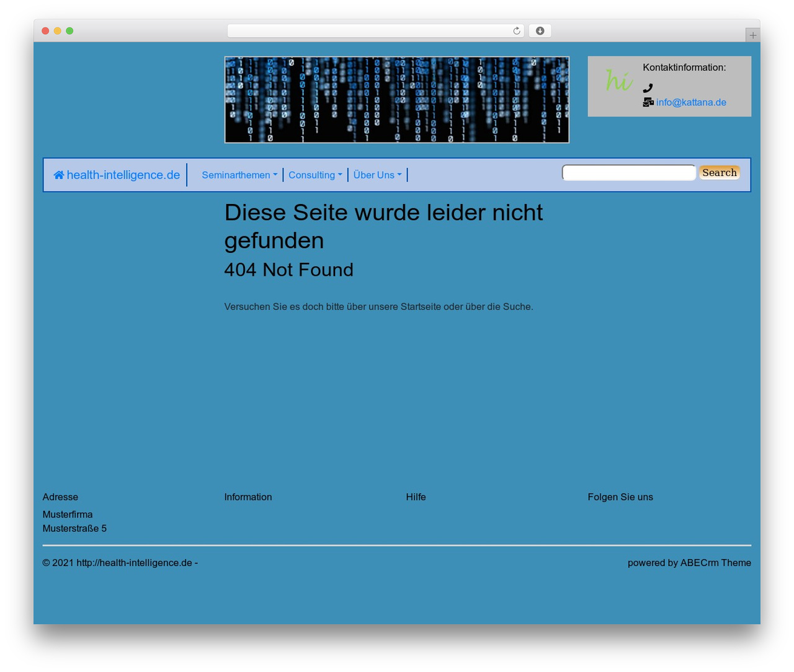Viewport: 794px width, 672px height.
Task: Click the binary code banner image
Action: pos(397,100)
